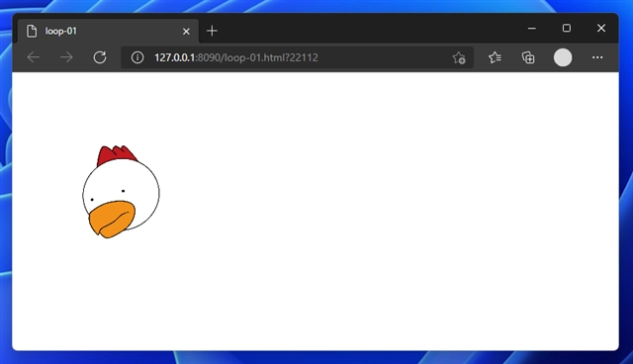633x364 pixels.
Task: Close the loop-01 tab
Action: tap(186, 31)
